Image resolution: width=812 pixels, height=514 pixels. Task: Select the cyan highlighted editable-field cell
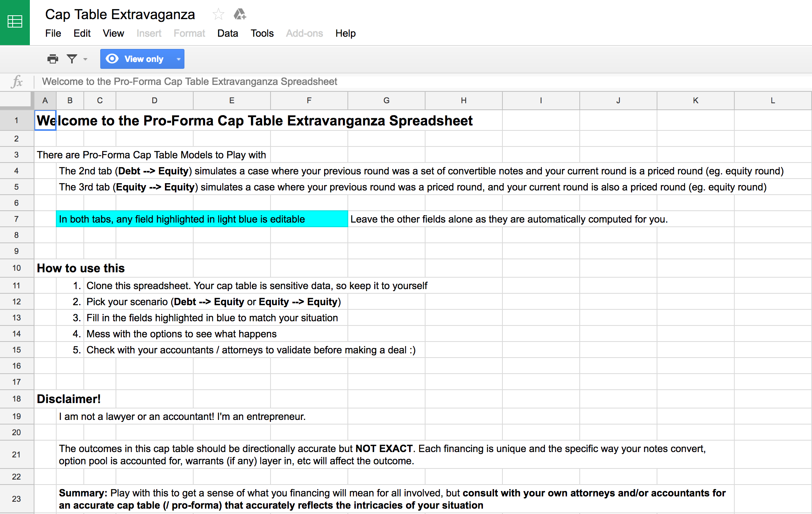202,219
